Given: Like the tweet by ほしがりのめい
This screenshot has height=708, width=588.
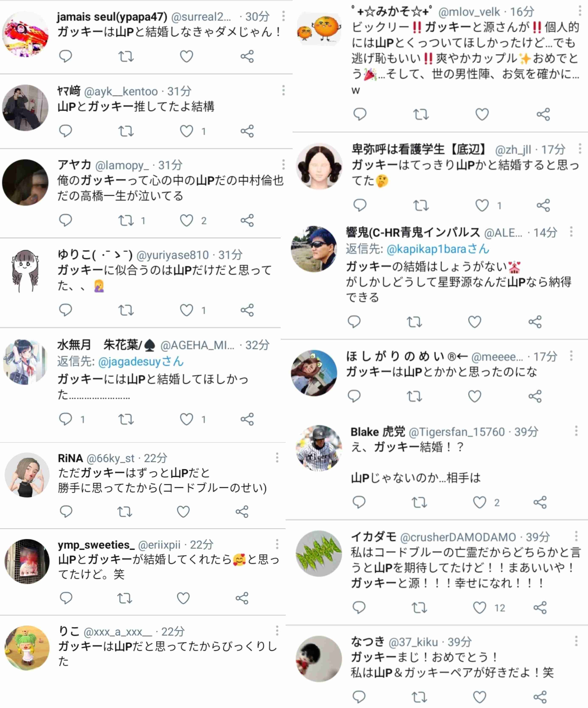Looking at the screenshot, I should pos(474,396).
